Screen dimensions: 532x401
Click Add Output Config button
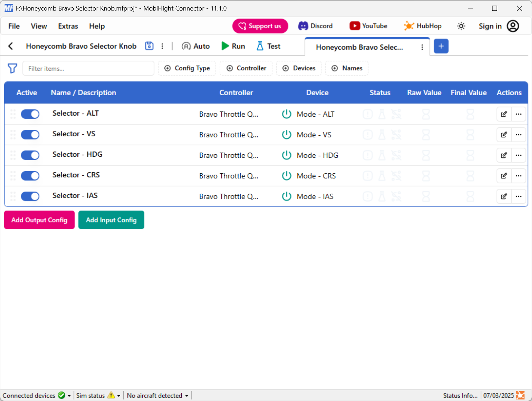point(39,220)
